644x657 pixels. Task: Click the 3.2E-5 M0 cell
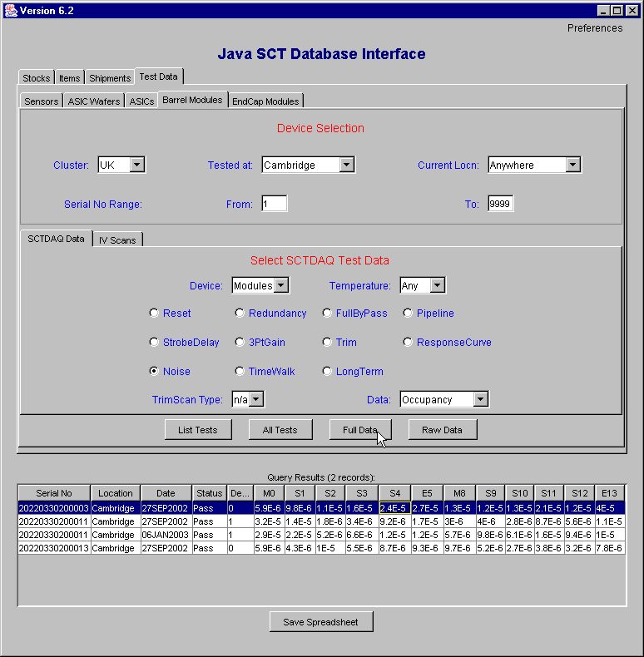(x=269, y=521)
